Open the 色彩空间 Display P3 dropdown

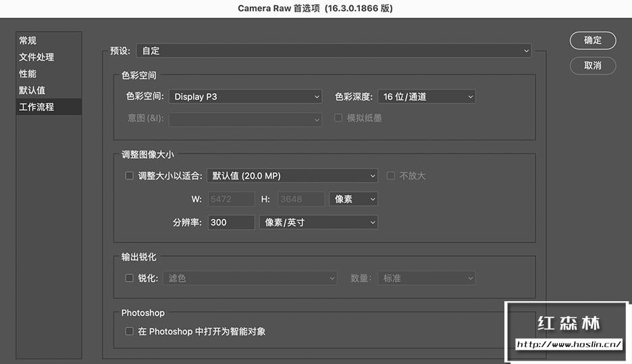pyautogui.click(x=245, y=97)
